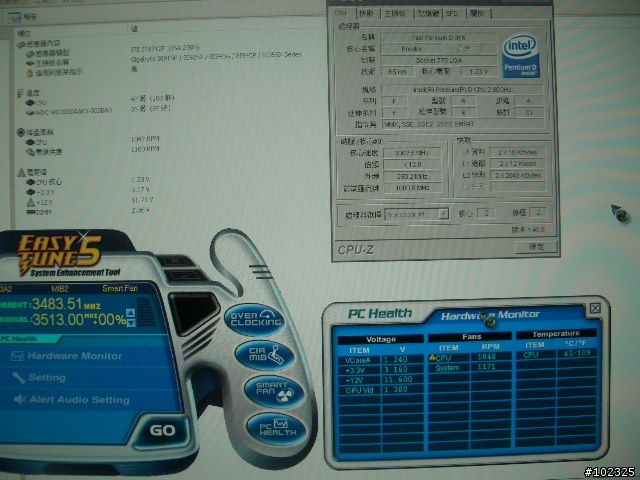Click the processor name field Intel Pentium D 915
This screenshot has height=480, width=640.
click(438, 37)
